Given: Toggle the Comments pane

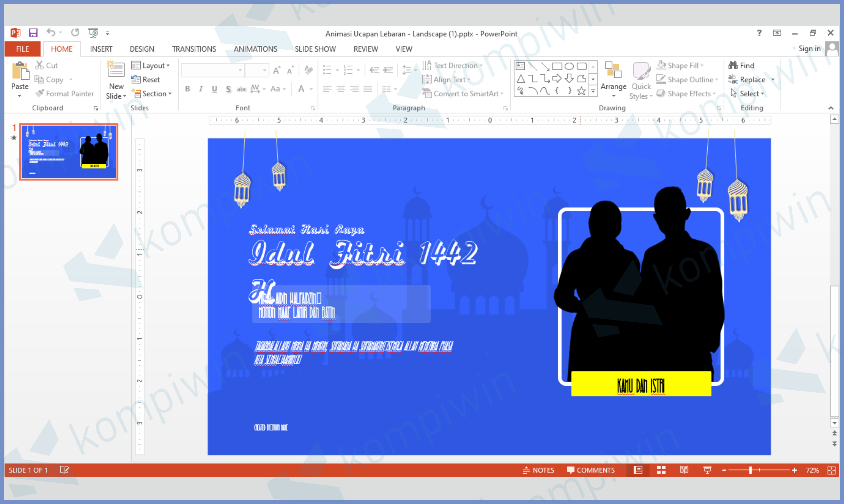Looking at the screenshot, I should click(591, 470).
